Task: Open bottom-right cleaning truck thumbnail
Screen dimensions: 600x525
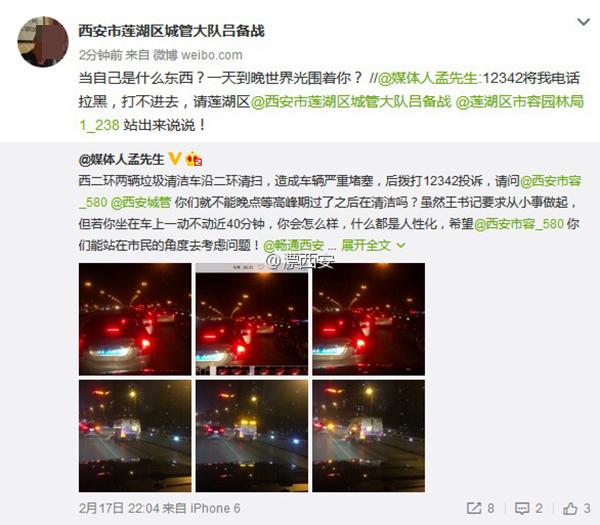Action: [368, 436]
